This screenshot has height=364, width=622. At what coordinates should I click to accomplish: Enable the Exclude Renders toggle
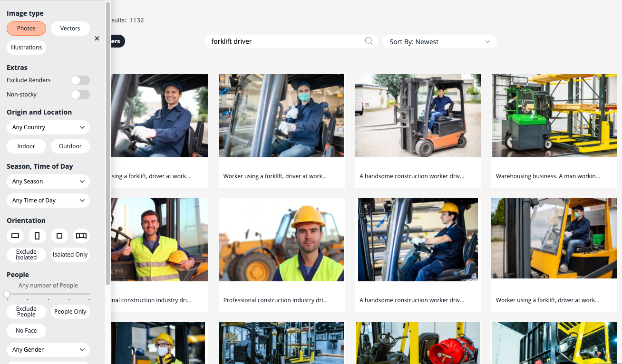click(x=80, y=80)
